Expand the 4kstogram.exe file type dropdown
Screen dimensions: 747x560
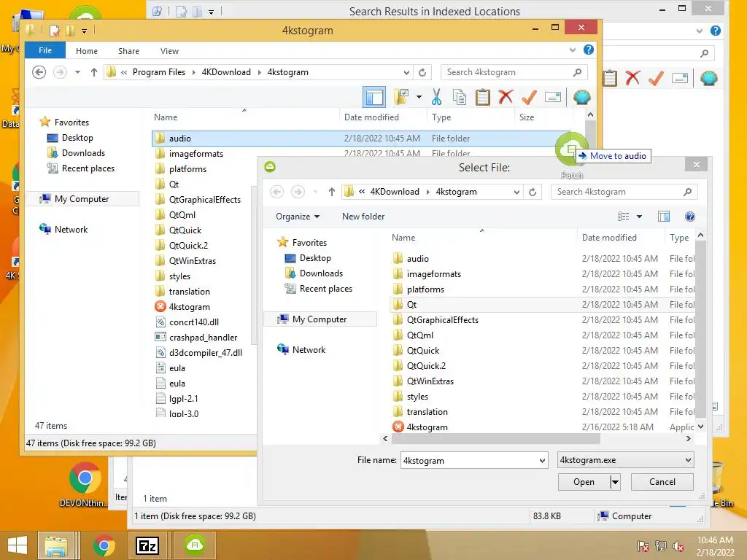(x=688, y=460)
